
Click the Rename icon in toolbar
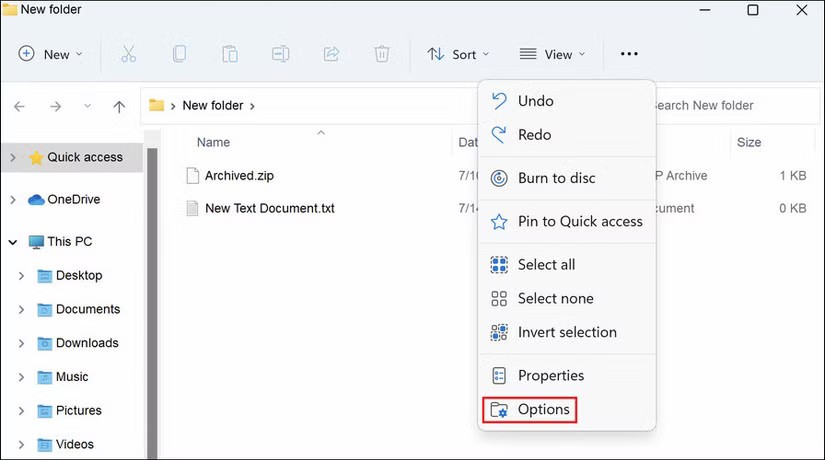(281, 54)
